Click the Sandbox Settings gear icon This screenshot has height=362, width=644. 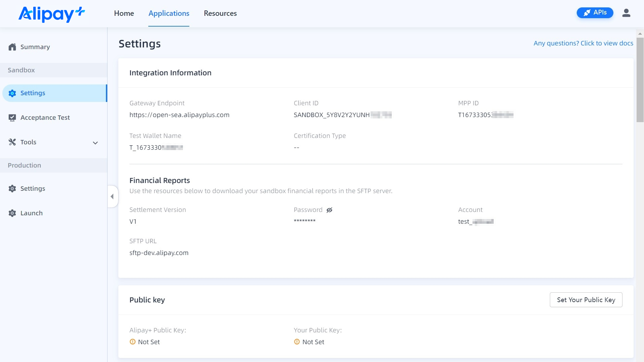[x=12, y=93]
